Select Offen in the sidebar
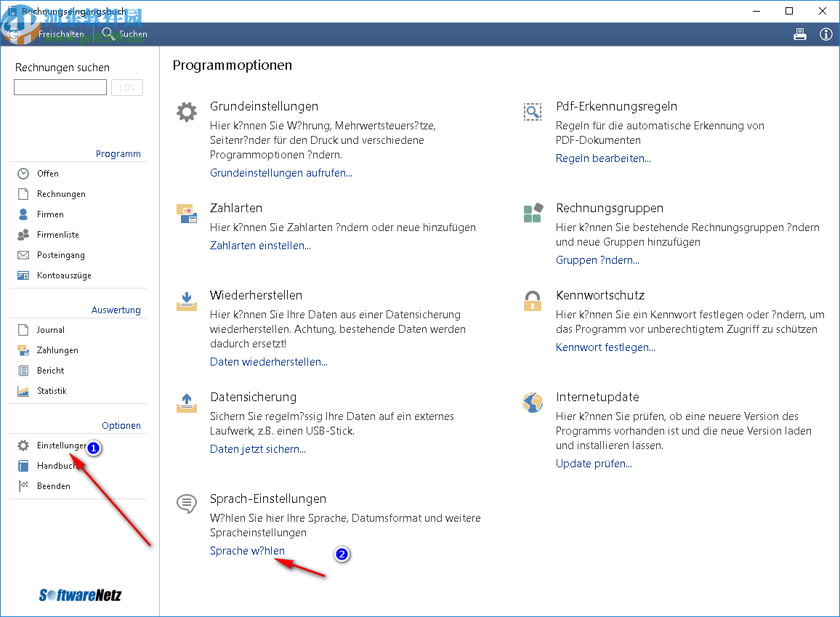The width and height of the screenshot is (840, 617). [48, 174]
